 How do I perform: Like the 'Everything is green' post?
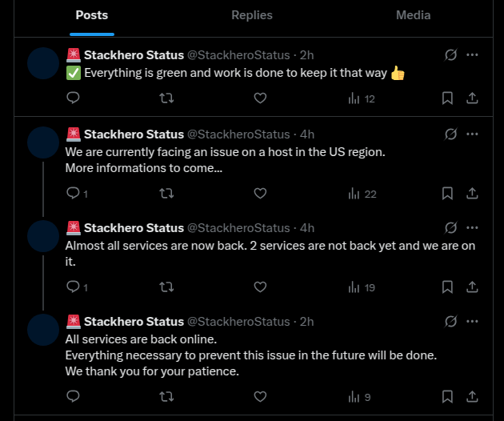[x=260, y=98]
